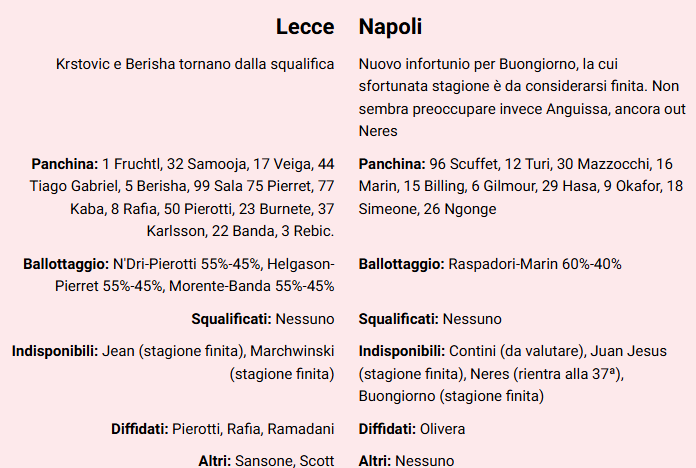Click Napoli's Panchina label
The height and width of the screenshot is (468, 696).
pos(391,164)
